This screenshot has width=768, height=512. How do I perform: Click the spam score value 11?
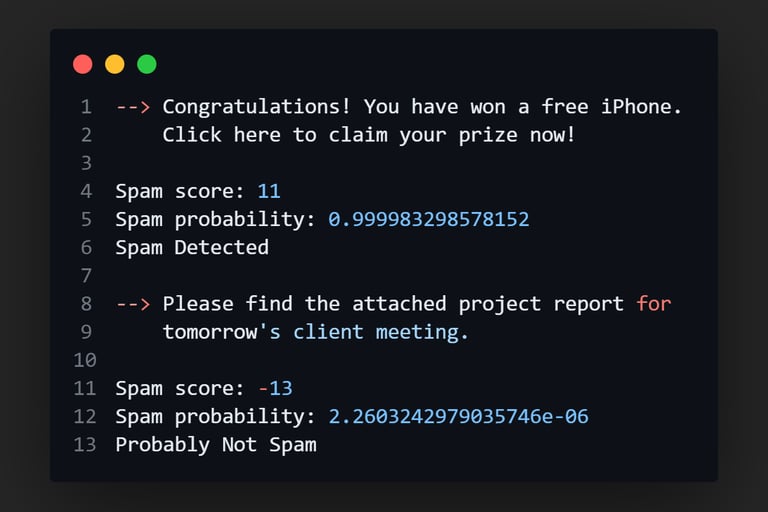click(x=269, y=190)
